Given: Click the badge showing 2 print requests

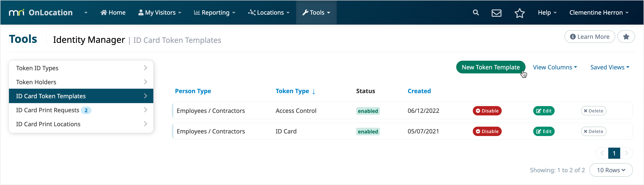Looking at the screenshot, I should coord(86,110).
